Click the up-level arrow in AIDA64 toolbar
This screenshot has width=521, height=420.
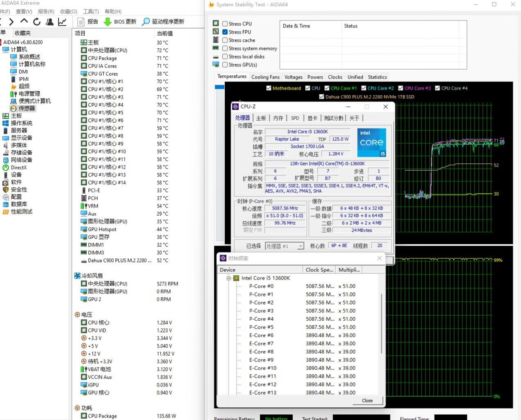pos(24,21)
